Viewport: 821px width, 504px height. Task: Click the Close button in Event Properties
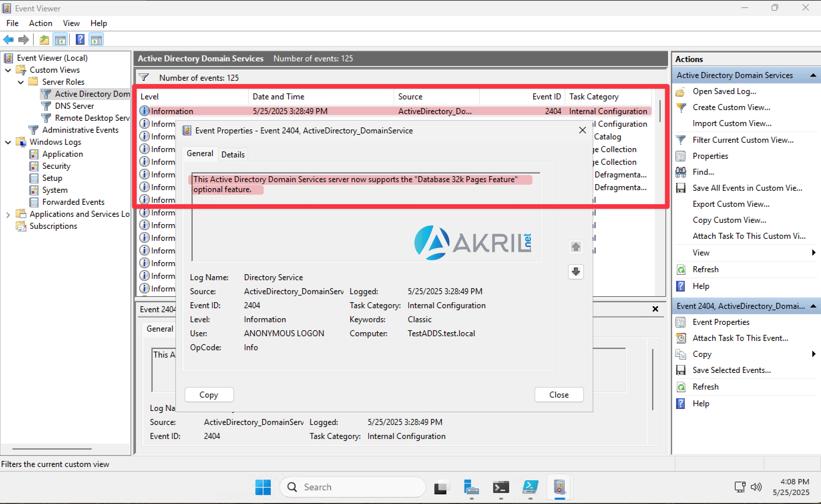(559, 395)
